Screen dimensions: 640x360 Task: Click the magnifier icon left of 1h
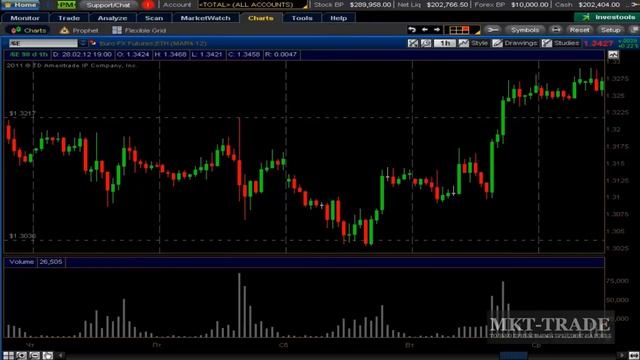[426, 43]
